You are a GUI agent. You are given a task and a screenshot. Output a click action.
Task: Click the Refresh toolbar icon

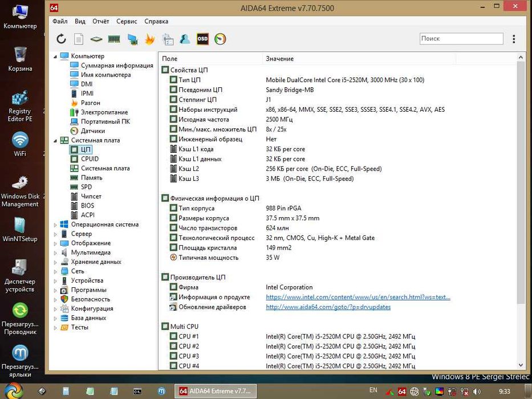point(61,39)
